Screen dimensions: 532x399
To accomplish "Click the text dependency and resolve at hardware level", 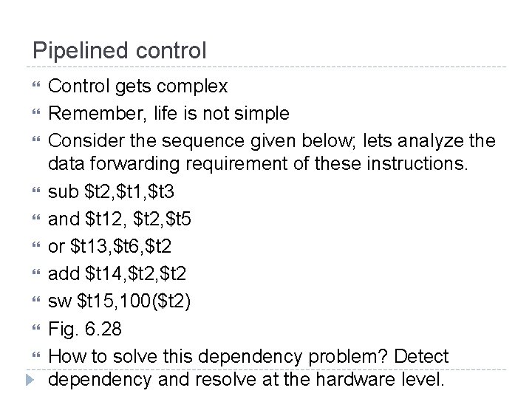I will click(246, 379).
